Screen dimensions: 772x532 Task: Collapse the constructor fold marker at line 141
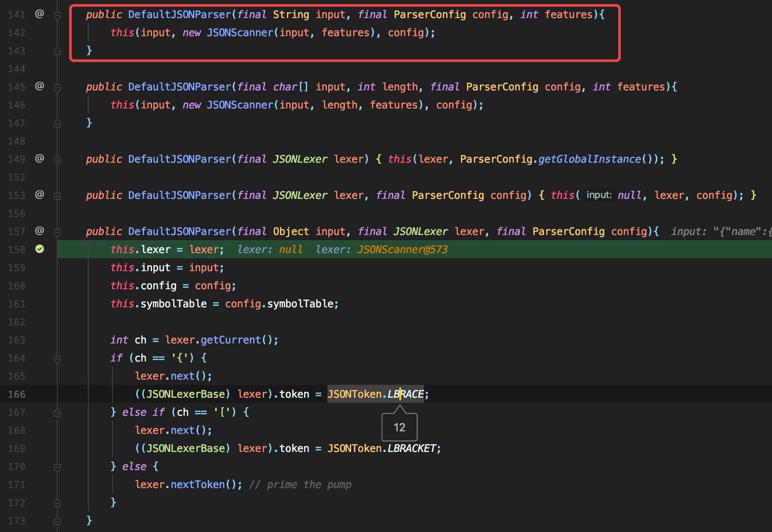pyautogui.click(x=57, y=15)
